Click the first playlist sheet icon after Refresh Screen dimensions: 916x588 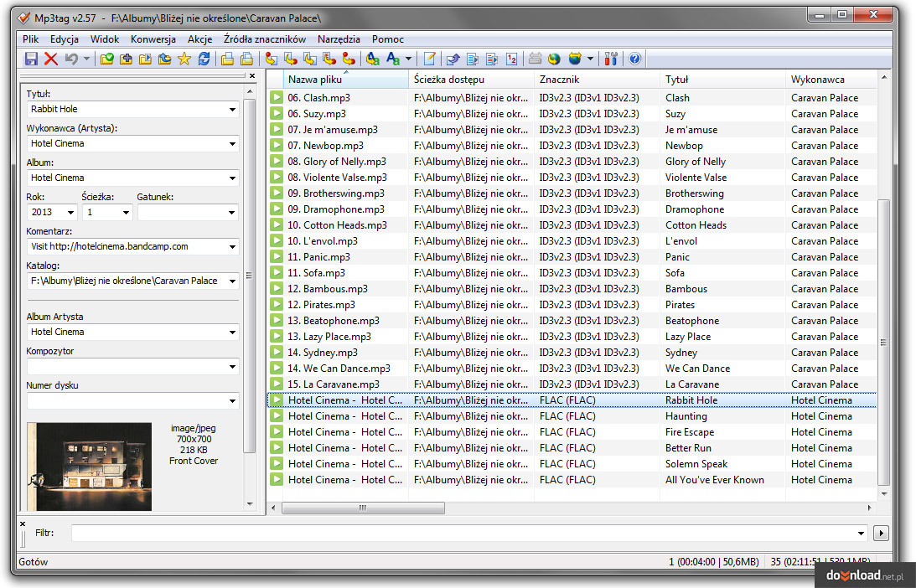227,59
